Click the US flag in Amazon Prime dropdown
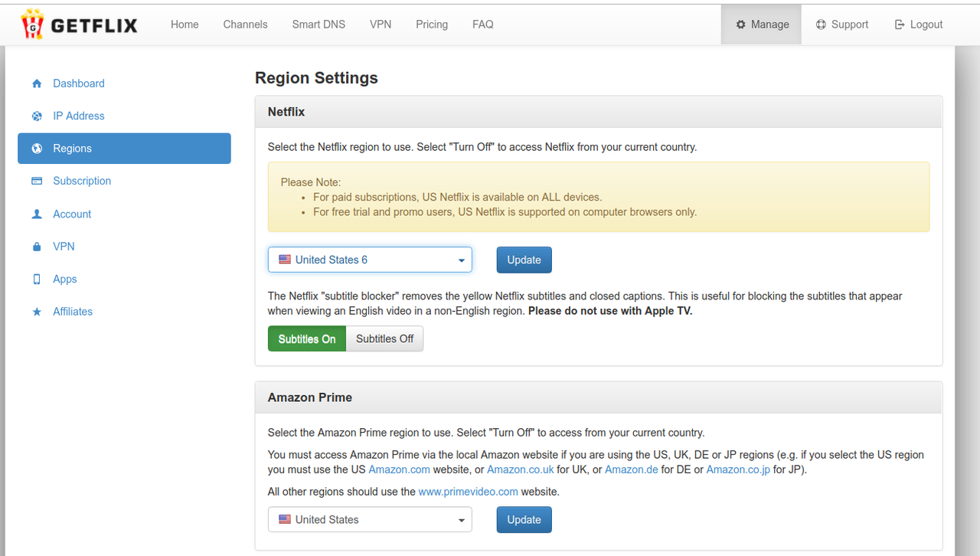Image resolution: width=980 pixels, height=556 pixels. click(285, 519)
